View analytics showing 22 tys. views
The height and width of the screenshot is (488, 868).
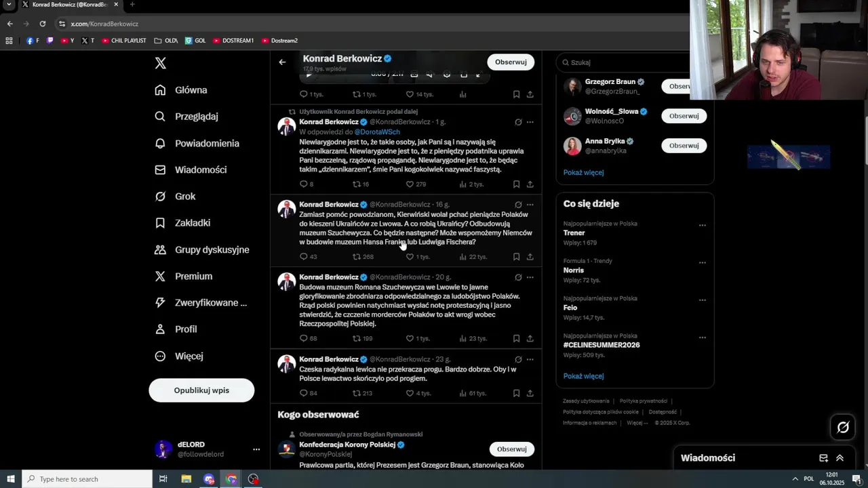tap(473, 257)
